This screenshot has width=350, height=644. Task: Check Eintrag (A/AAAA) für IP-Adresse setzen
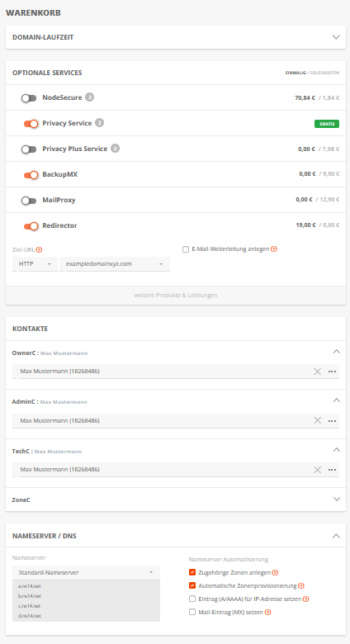tap(192, 599)
